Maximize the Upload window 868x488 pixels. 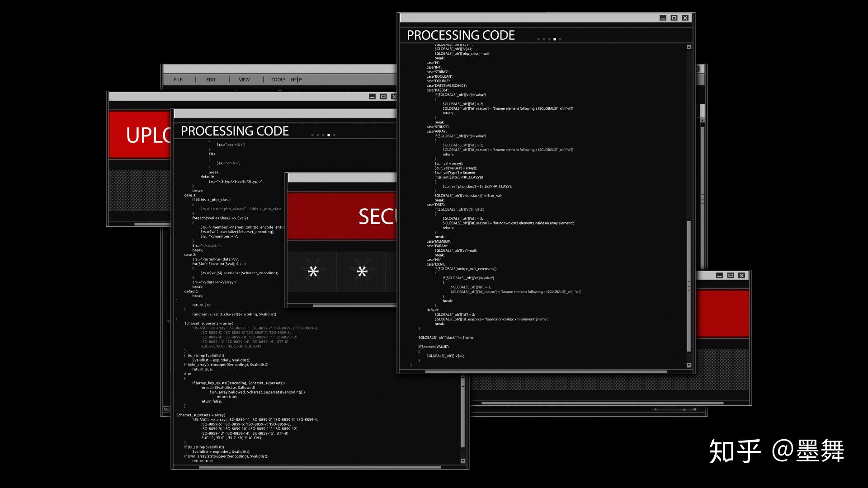coord(383,97)
